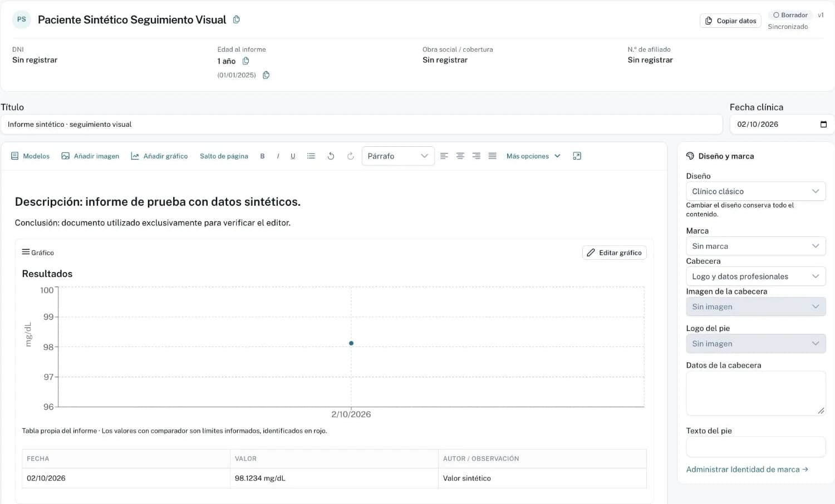Click the Texto del pie input field
835x504 pixels.
coord(756,447)
